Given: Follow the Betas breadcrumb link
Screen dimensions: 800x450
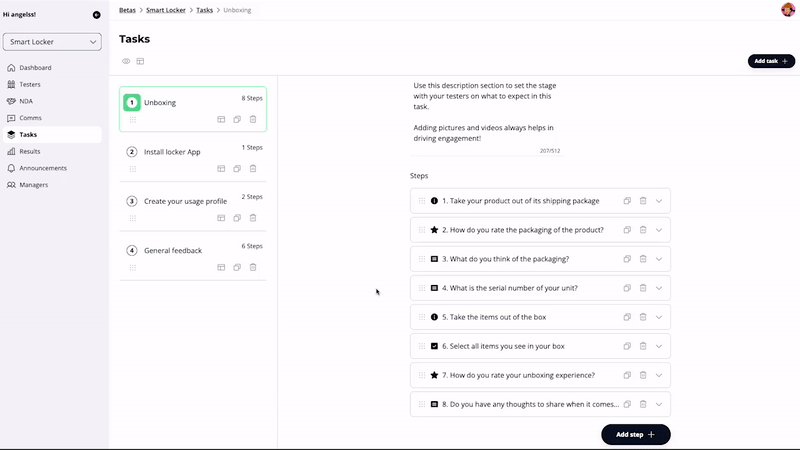Looking at the screenshot, I should tap(127, 10).
